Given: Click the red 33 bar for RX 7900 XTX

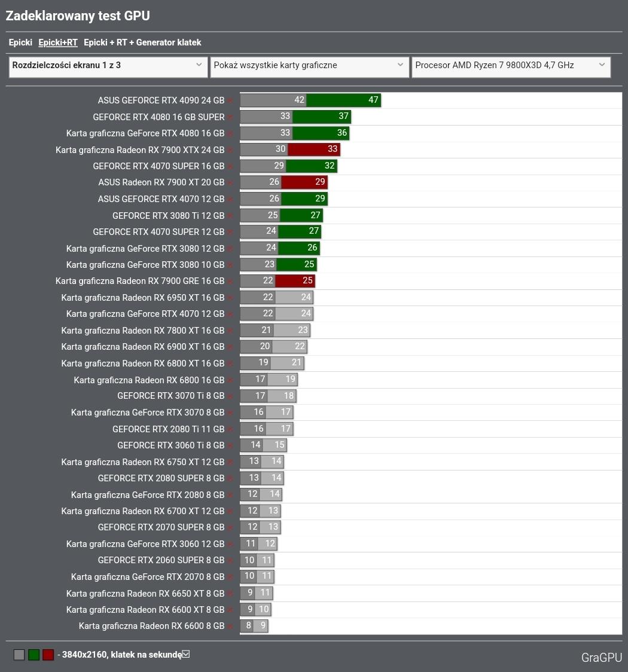Looking at the screenshot, I should point(314,149).
